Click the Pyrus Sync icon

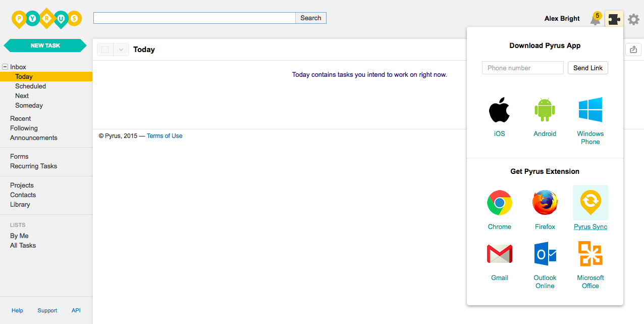[591, 203]
